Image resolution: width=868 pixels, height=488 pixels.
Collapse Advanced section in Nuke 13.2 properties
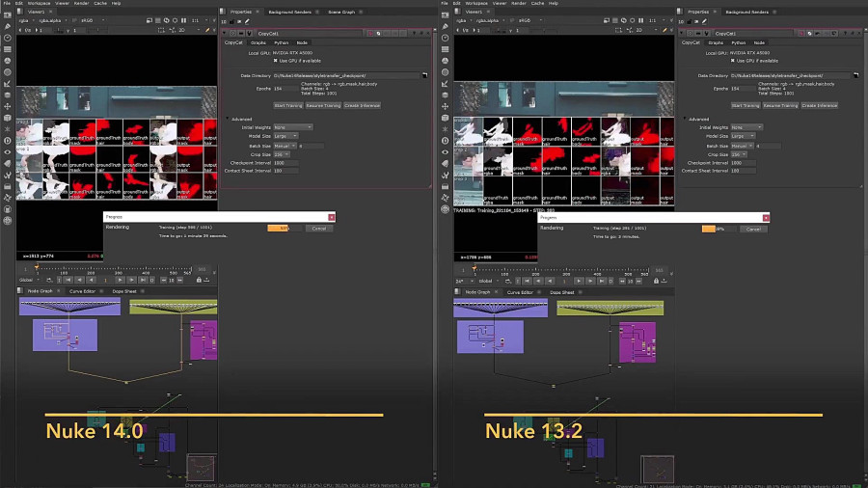tap(684, 119)
